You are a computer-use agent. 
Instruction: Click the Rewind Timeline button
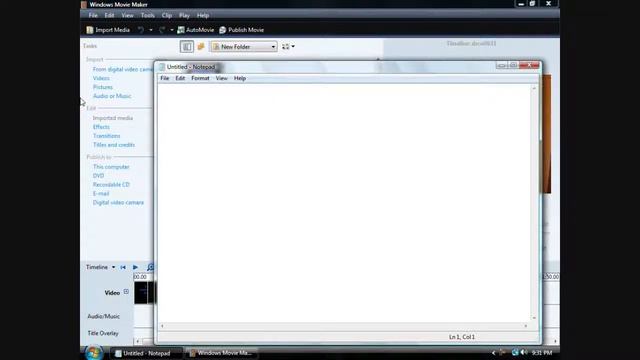tap(123, 267)
